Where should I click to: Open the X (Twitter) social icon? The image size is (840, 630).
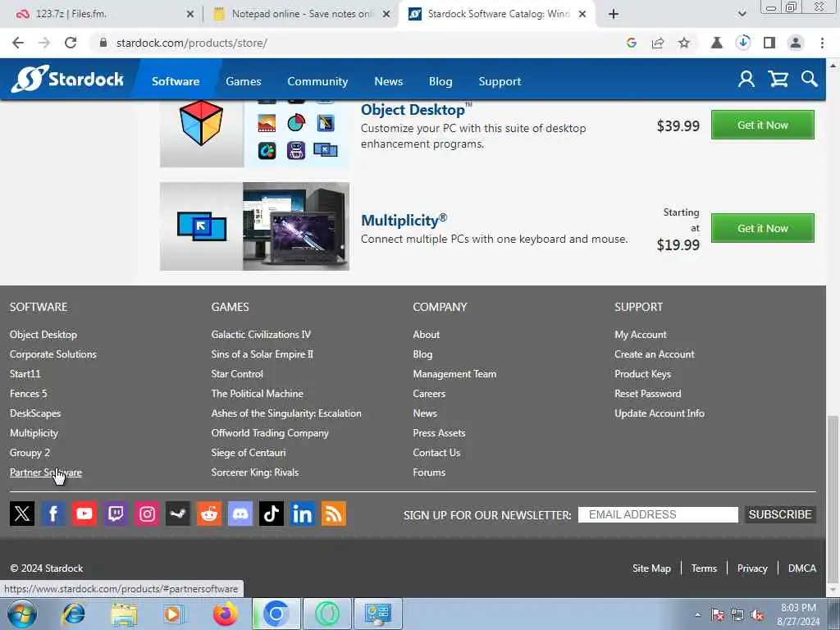[22, 514]
